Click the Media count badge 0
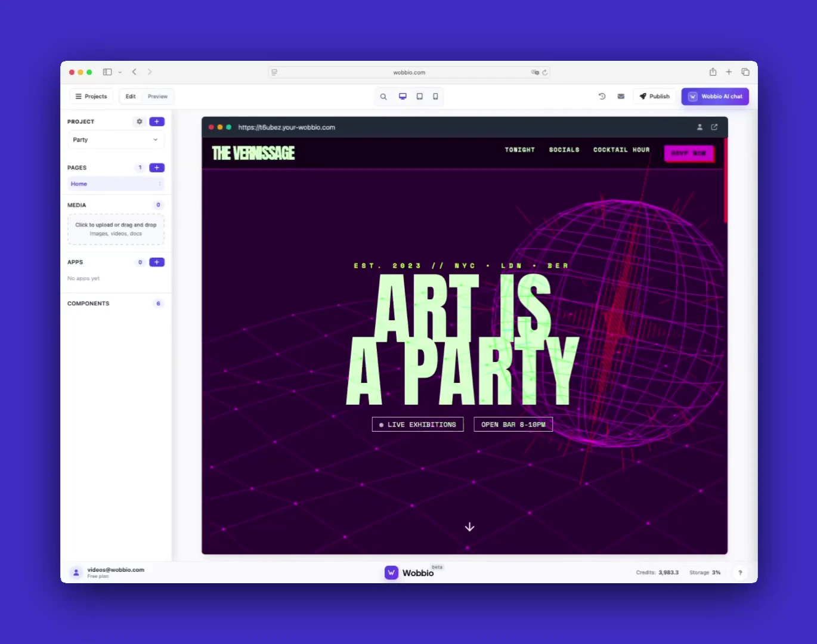This screenshot has height=644, width=817. tap(158, 205)
